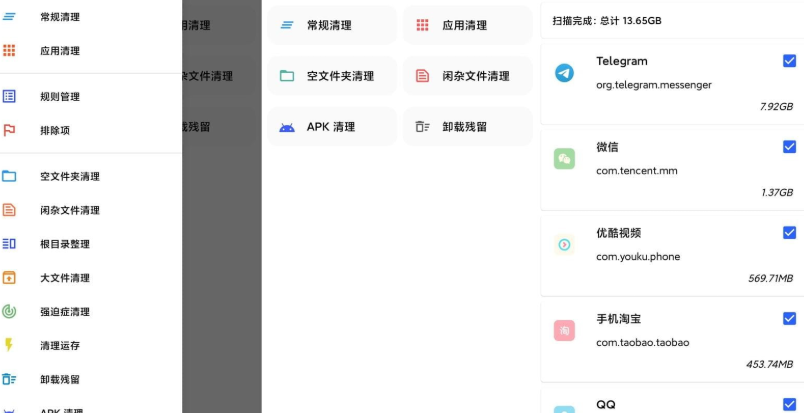Tap the 569.71MB size value
Image resolution: width=804 pixels, height=413 pixels.
(771, 279)
